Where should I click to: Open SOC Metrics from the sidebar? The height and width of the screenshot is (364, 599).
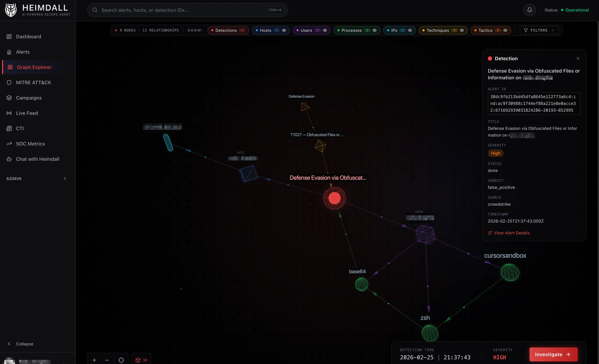tap(30, 144)
